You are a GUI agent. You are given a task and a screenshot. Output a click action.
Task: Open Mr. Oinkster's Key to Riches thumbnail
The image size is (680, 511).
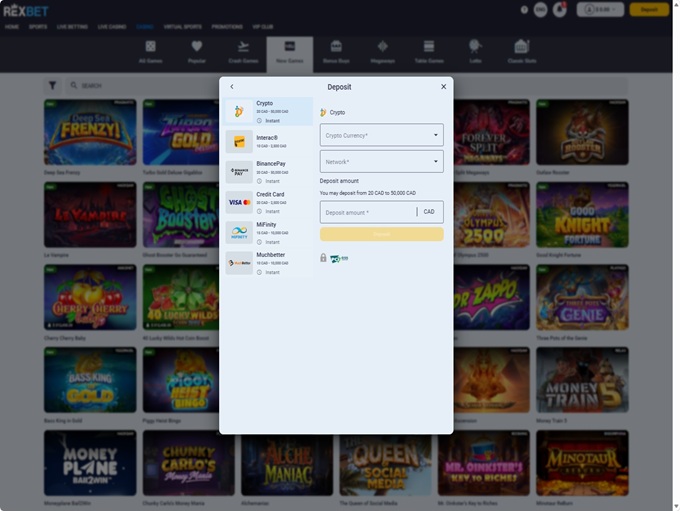tap(484, 463)
